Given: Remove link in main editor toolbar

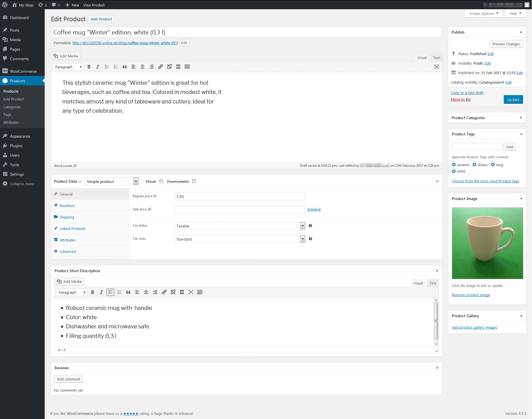Looking at the screenshot, I should coord(169,67).
